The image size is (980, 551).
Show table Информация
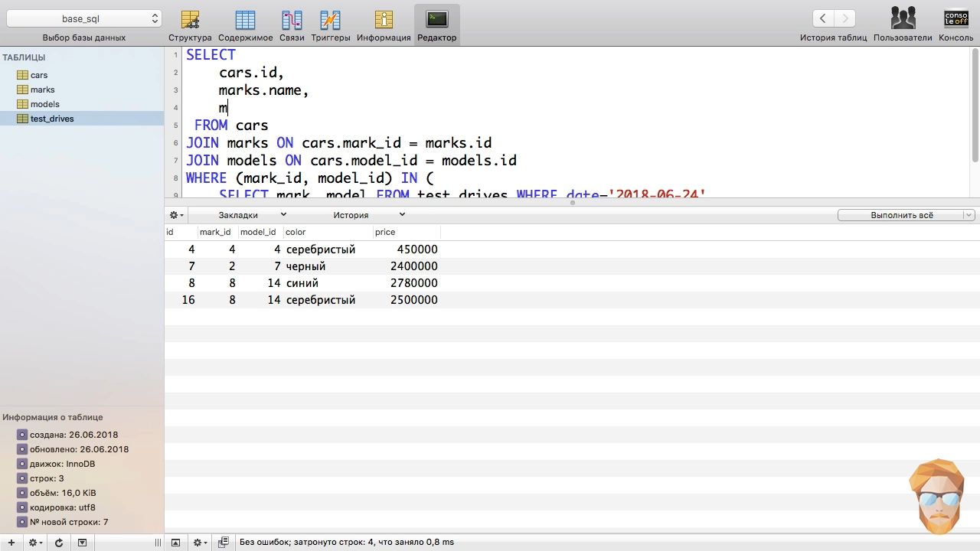coord(384,21)
